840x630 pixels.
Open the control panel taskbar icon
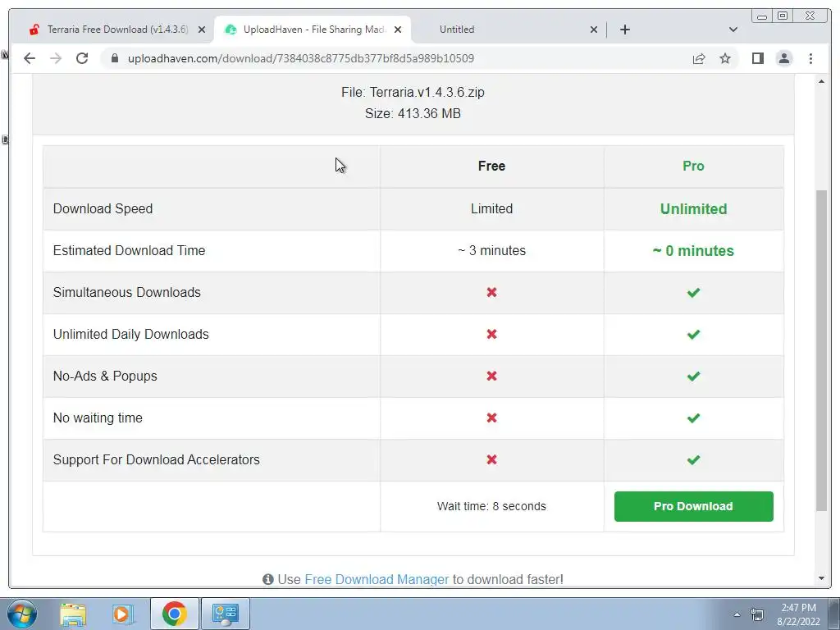(x=225, y=614)
